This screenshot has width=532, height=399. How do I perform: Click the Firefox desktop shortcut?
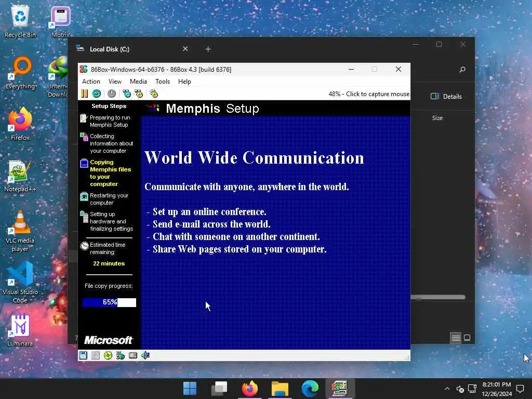(20, 124)
